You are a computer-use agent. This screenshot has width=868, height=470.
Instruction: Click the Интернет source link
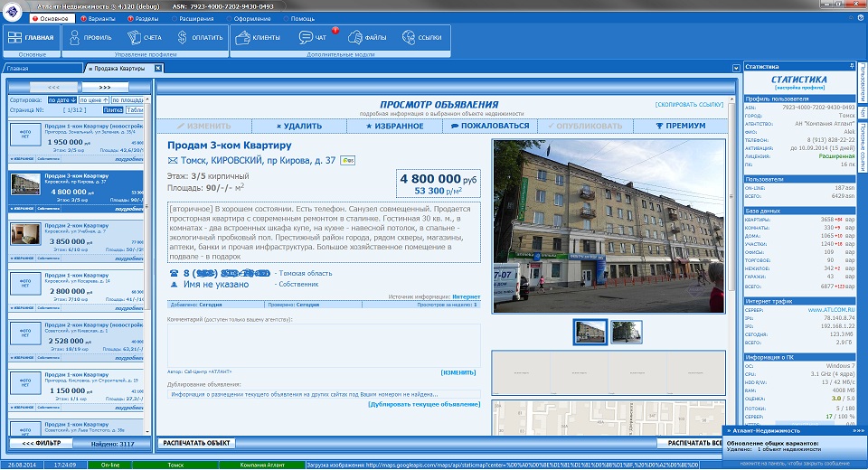467,296
